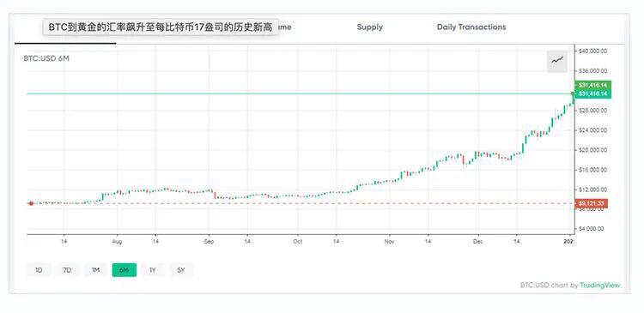Screen dimensions: 644x313
Task: Click the $4,000.00 axis label
Action: 592,229
